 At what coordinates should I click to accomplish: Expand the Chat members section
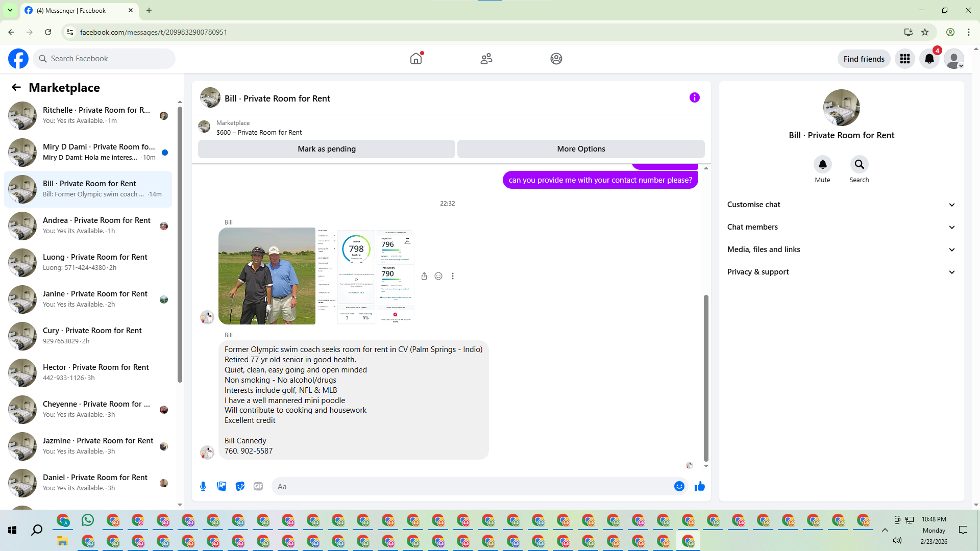point(841,227)
